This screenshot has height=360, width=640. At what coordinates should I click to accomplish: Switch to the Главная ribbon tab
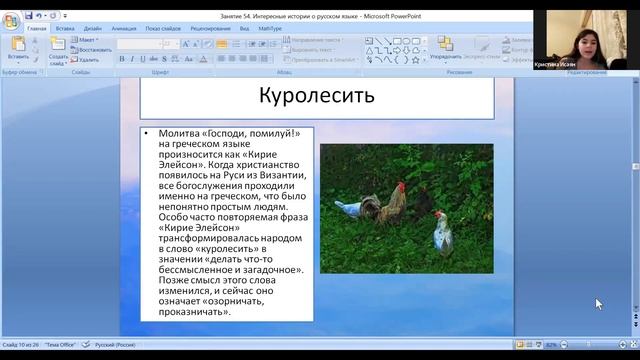click(x=37, y=29)
